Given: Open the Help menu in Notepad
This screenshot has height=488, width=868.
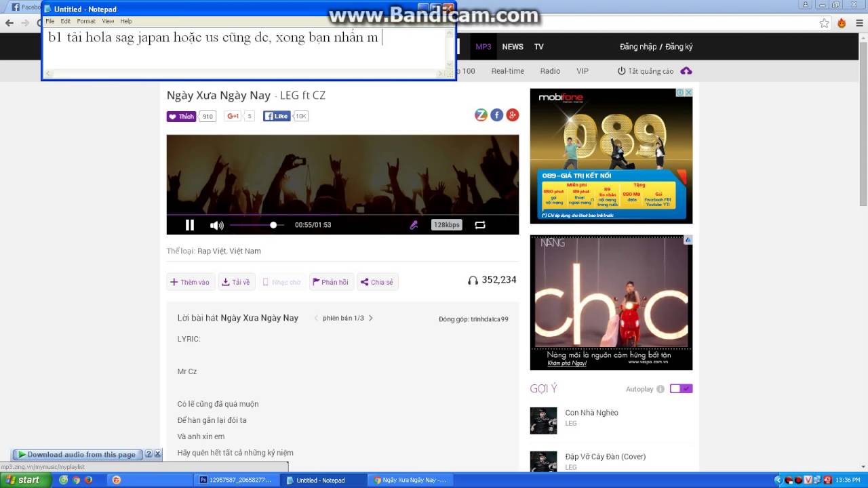Looking at the screenshot, I should [126, 21].
